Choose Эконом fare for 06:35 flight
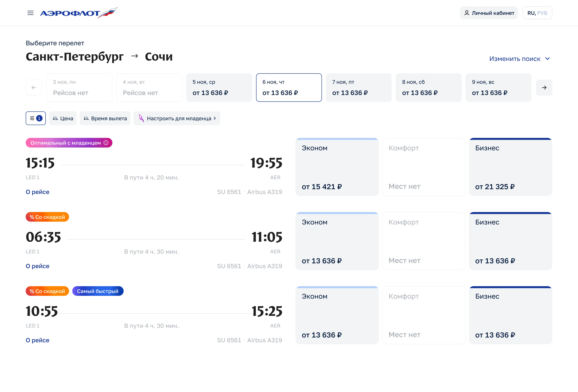The width and height of the screenshot is (578, 392). pos(337,241)
